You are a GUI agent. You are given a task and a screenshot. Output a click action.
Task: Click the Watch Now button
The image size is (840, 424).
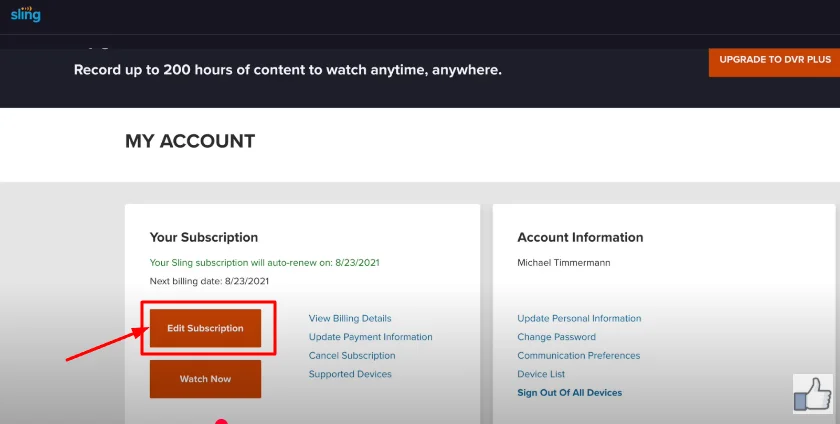[x=205, y=379]
